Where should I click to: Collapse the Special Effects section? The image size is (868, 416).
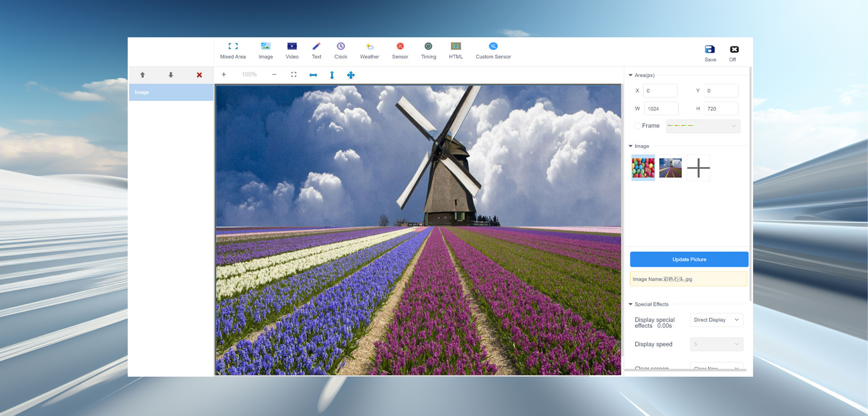[630, 304]
